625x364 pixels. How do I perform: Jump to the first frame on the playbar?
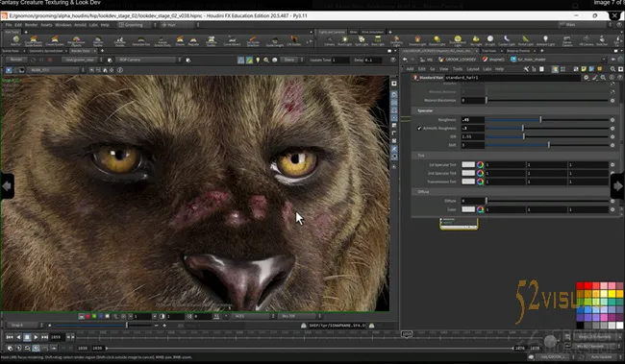(x=10, y=337)
